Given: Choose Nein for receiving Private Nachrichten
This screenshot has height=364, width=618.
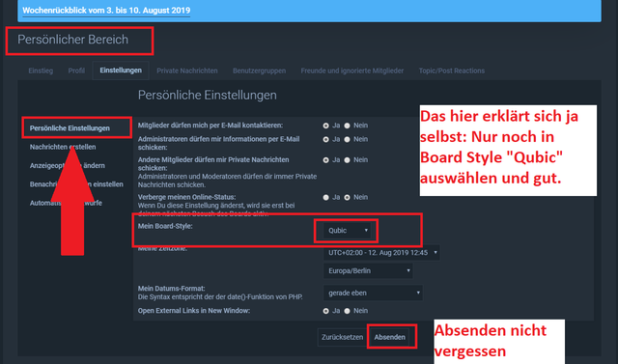Looking at the screenshot, I should (x=347, y=160).
